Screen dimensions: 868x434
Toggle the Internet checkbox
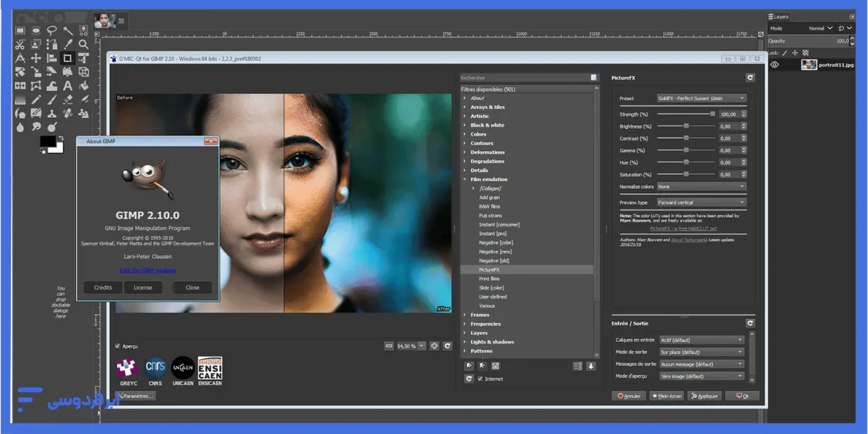480,378
